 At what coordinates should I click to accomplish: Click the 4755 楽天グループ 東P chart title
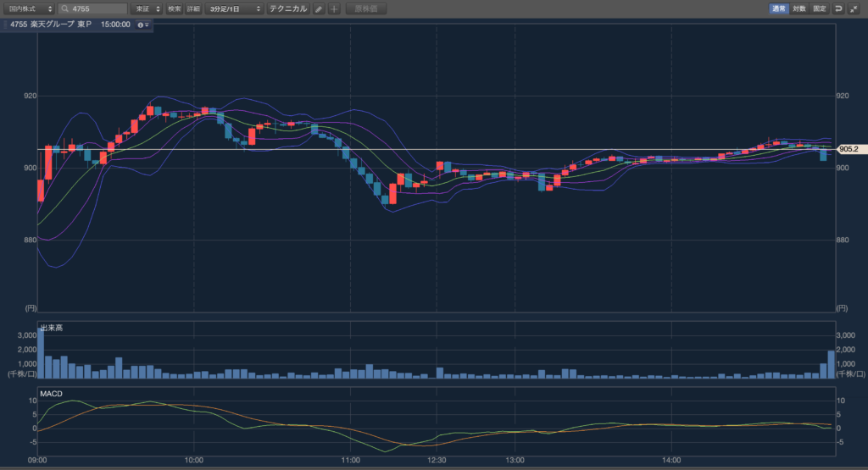[51, 25]
